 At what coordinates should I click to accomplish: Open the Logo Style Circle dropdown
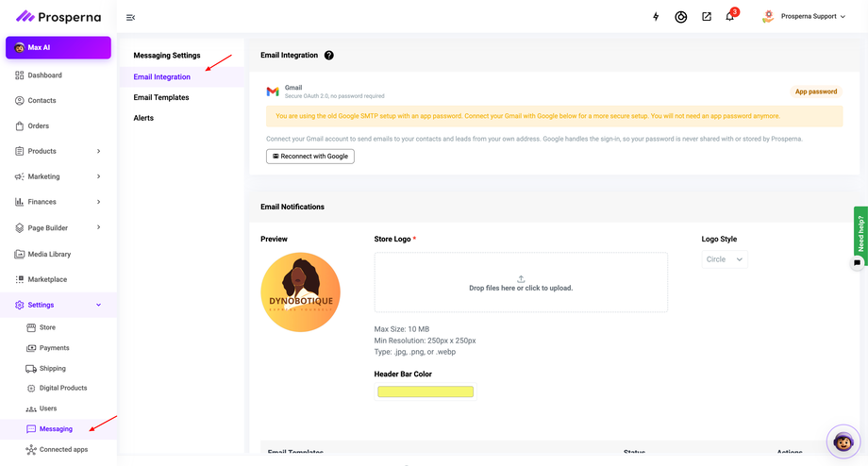point(724,259)
